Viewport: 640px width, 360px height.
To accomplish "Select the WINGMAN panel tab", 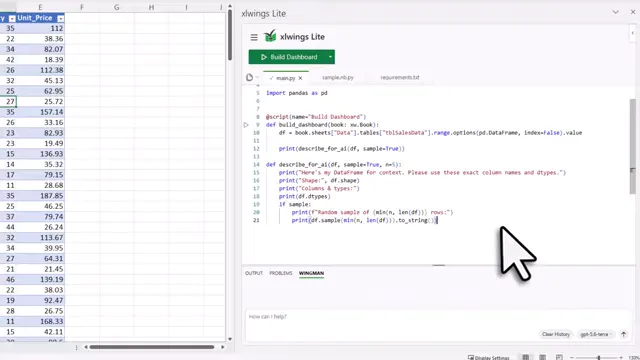I will tap(311, 273).
